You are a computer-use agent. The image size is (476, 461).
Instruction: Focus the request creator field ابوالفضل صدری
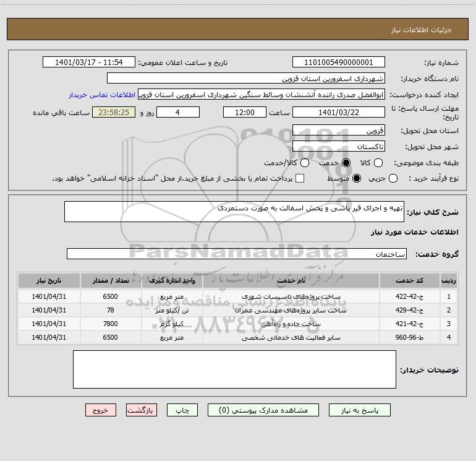pyautogui.click(x=261, y=95)
